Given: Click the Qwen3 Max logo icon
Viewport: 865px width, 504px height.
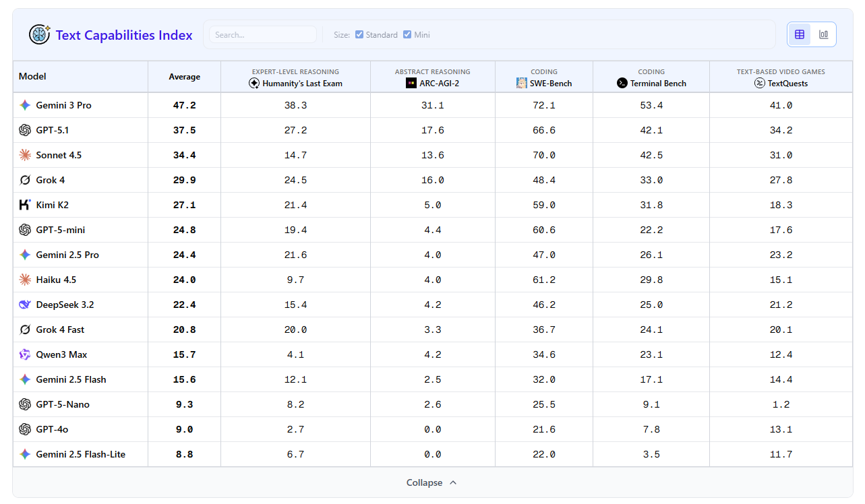Looking at the screenshot, I should tap(25, 354).
